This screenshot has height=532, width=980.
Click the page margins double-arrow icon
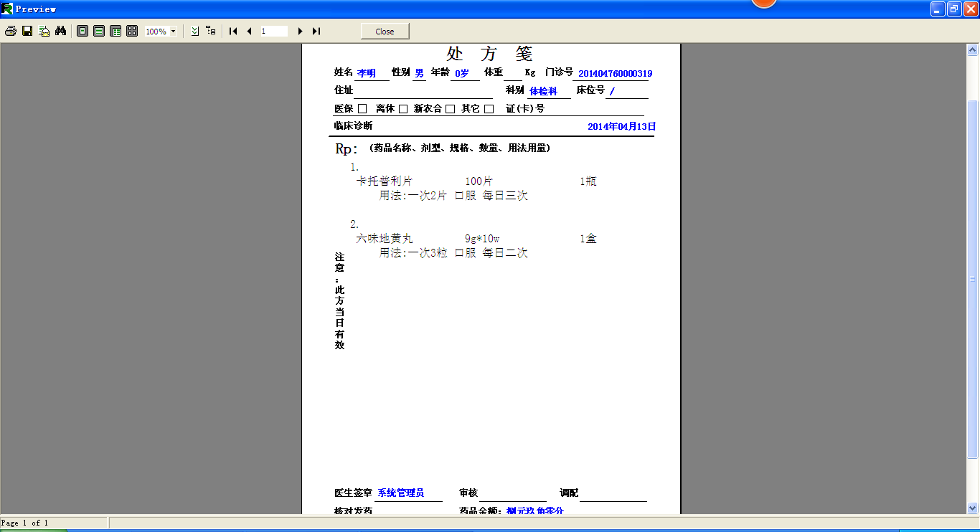click(195, 31)
